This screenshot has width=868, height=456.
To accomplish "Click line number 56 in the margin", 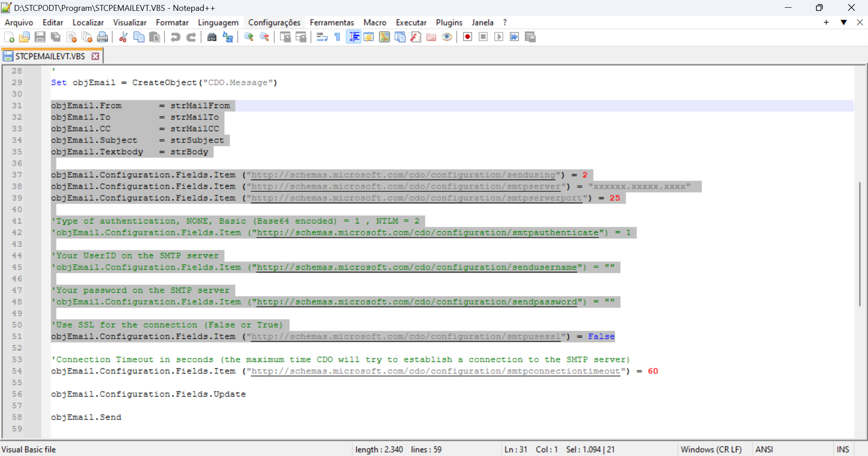I will click(x=17, y=394).
